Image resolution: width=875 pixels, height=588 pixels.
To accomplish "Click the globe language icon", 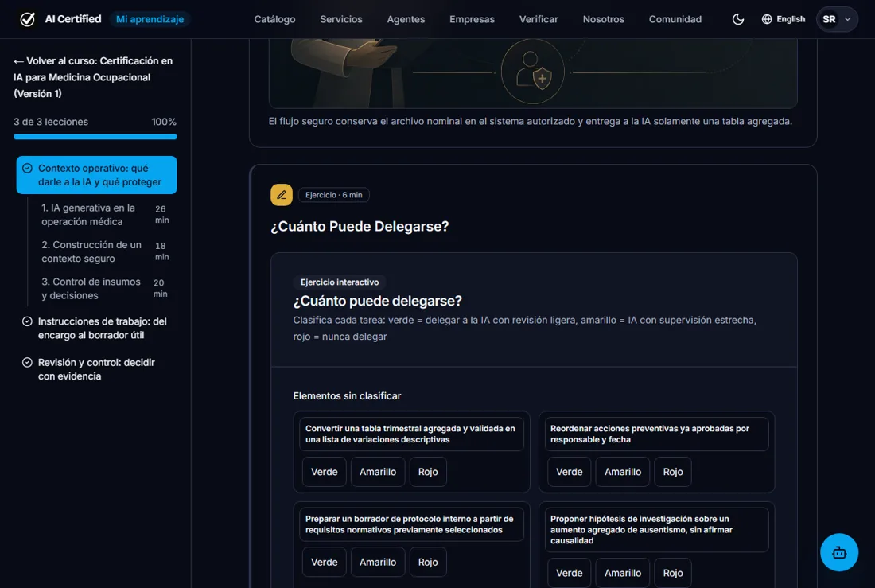I will pos(767,20).
